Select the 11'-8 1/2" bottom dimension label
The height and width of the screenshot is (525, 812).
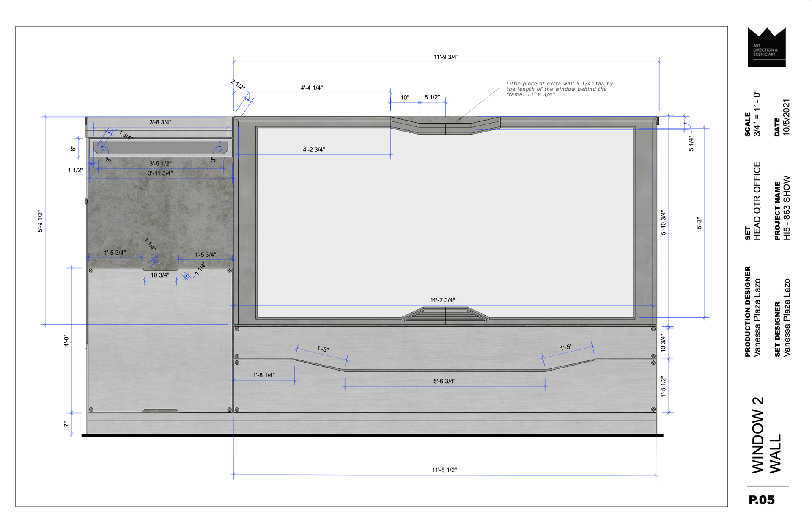[444, 470]
